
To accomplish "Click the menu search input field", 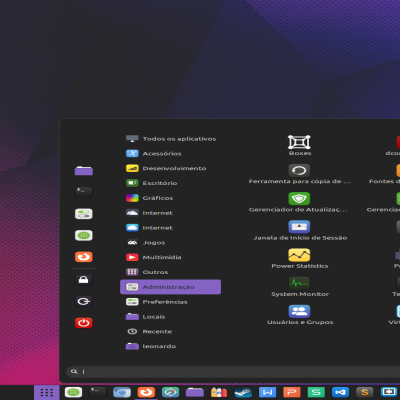I will click(233, 371).
